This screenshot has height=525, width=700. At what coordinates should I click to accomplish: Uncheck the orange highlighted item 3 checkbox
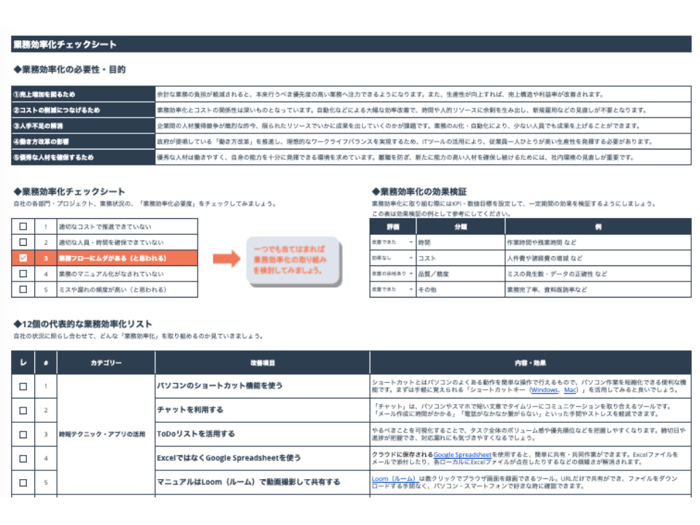click(23, 258)
